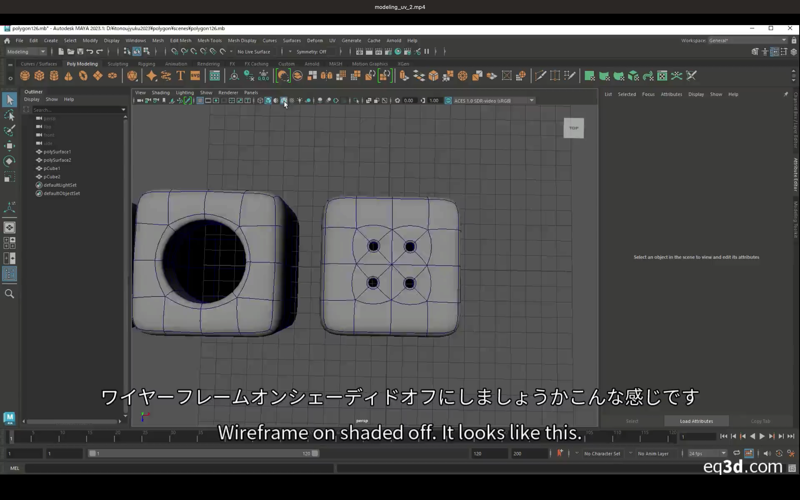Switch to the Sculpting shelf tab
The width and height of the screenshot is (800, 500).
coord(118,63)
